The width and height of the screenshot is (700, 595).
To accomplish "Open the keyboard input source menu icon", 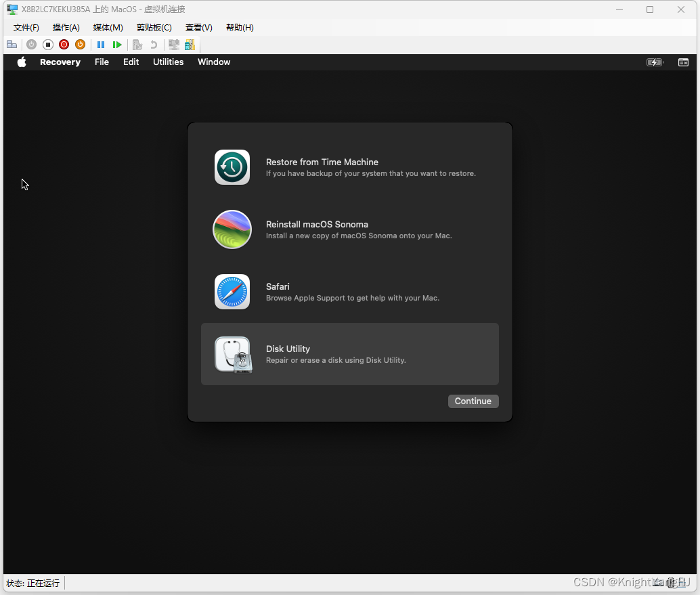I will [x=683, y=62].
